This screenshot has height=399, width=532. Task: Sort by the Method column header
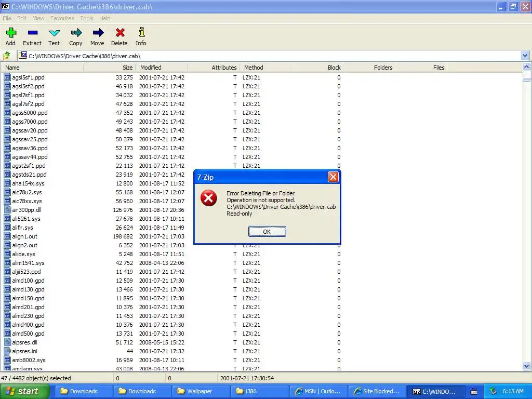pos(265,68)
